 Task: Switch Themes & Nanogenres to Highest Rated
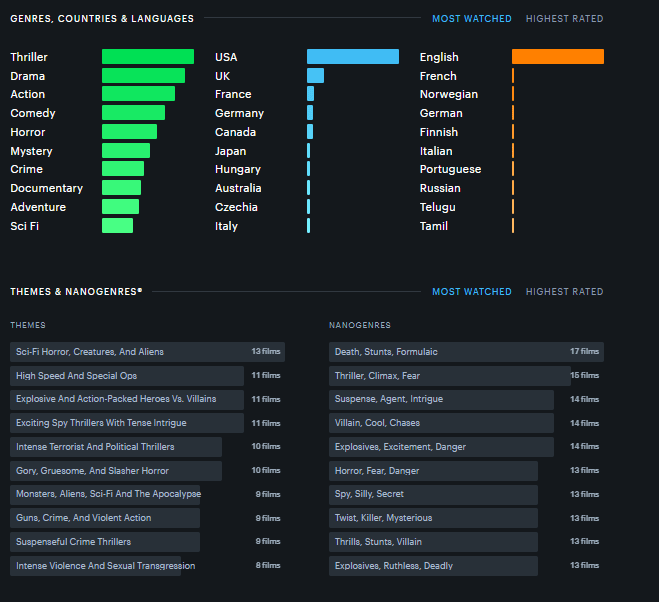(x=564, y=292)
